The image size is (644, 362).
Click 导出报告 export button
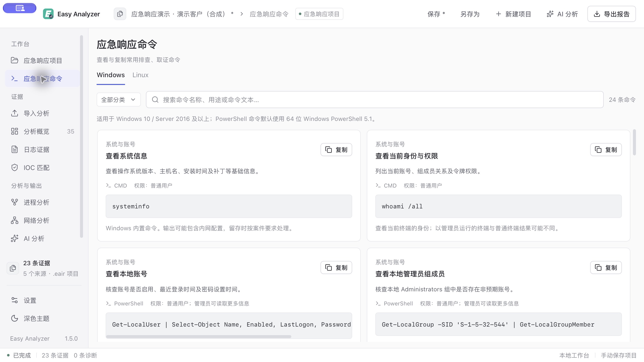[612, 14]
